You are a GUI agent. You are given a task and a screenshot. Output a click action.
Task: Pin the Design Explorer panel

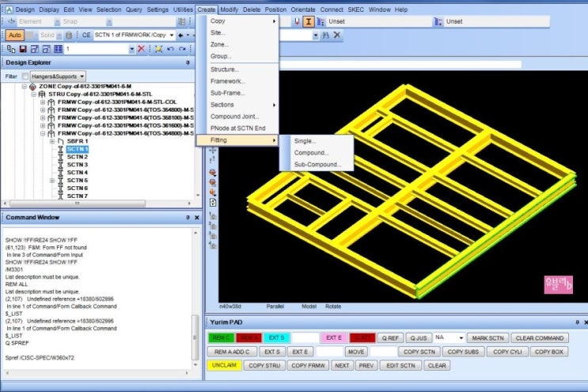188,63
